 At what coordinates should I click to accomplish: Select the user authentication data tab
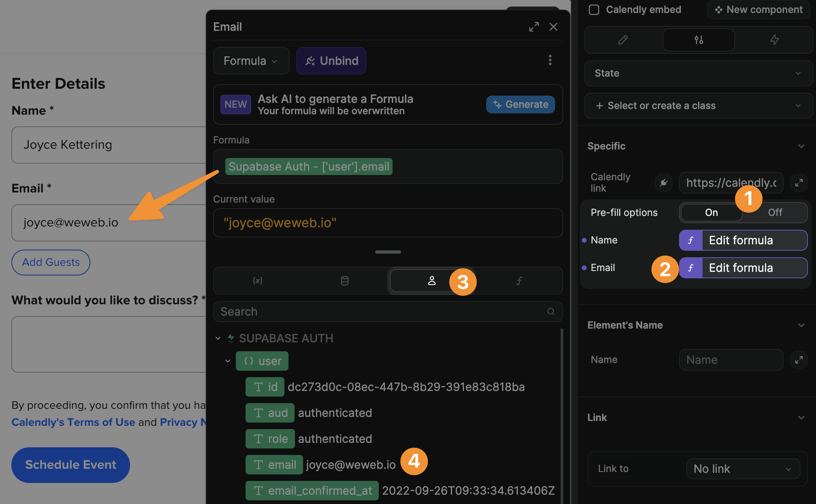pos(432,280)
